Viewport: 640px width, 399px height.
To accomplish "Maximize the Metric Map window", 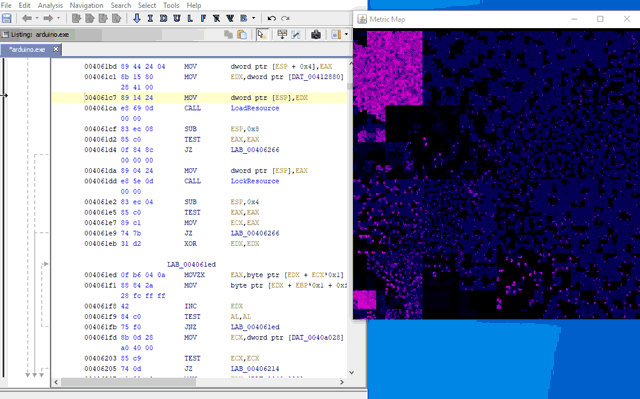I will tap(600, 19).
